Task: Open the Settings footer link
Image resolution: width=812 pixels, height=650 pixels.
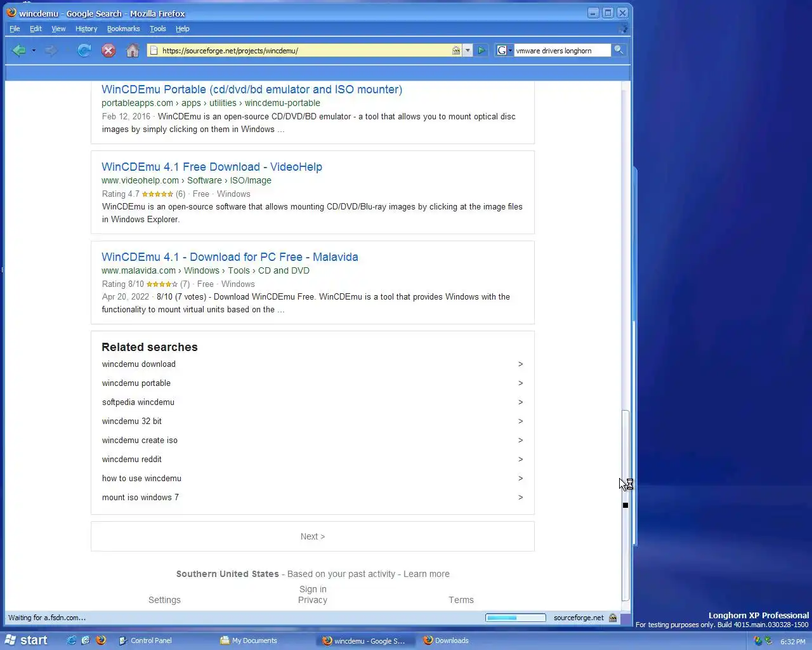Action: (164, 600)
